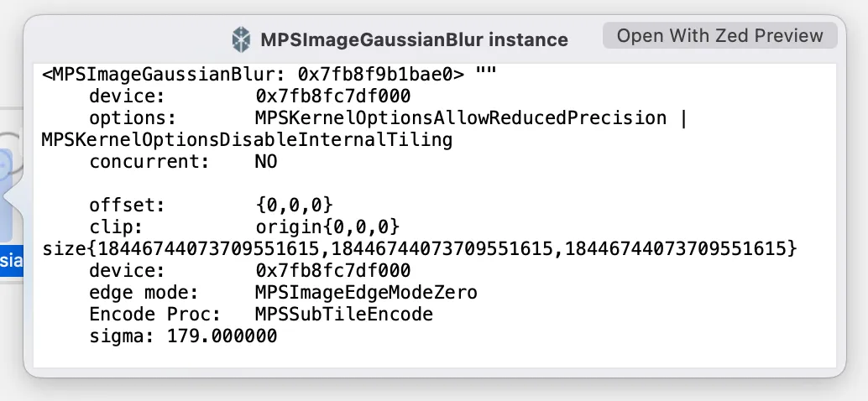Click the Open With Zed Preview button
868x401 pixels.
(x=719, y=36)
